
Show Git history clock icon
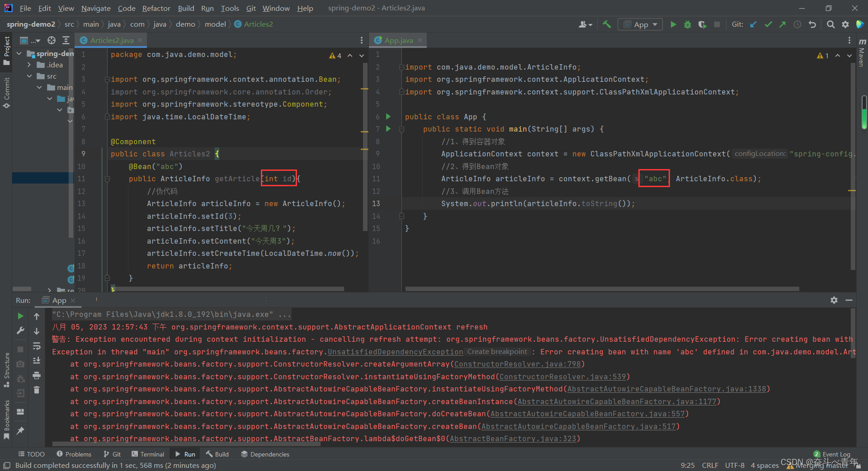pyautogui.click(x=797, y=24)
